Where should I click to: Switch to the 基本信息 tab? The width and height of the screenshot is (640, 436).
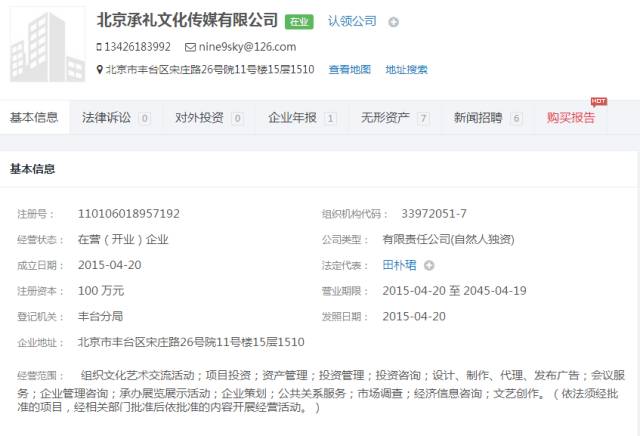34,118
